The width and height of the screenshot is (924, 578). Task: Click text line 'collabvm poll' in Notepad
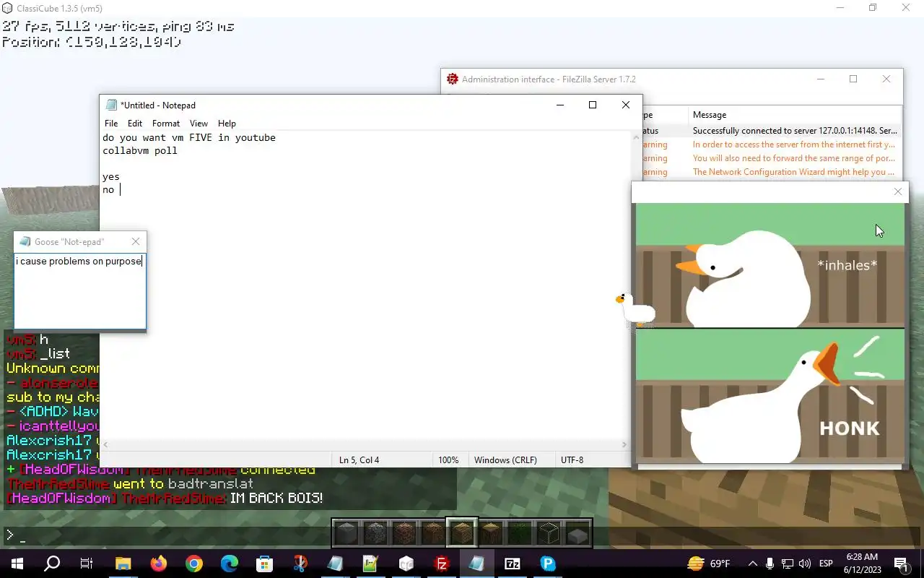139,150
